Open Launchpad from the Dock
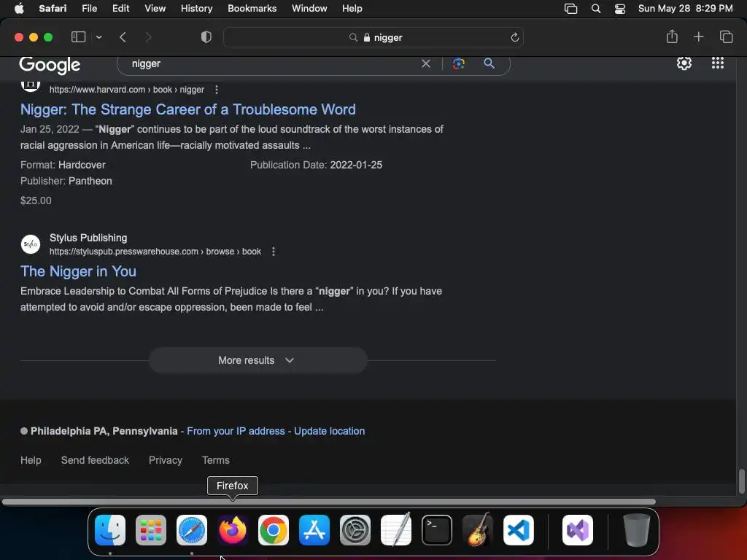Viewport: 747px width, 560px height. click(x=151, y=530)
